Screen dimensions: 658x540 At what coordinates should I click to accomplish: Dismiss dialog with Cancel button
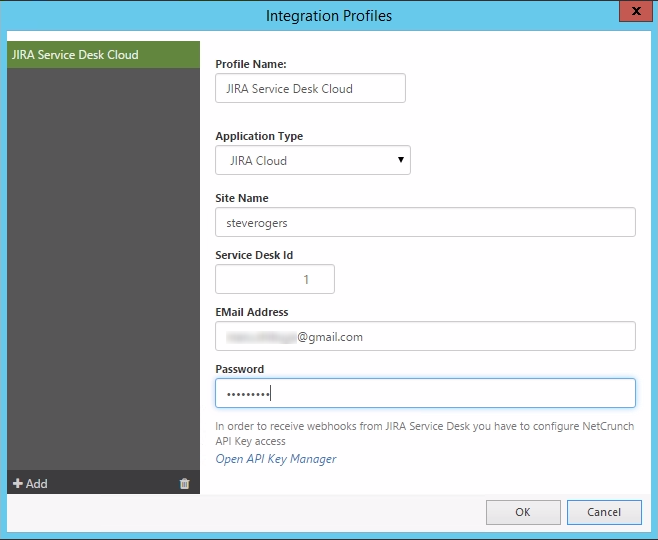[604, 512]
